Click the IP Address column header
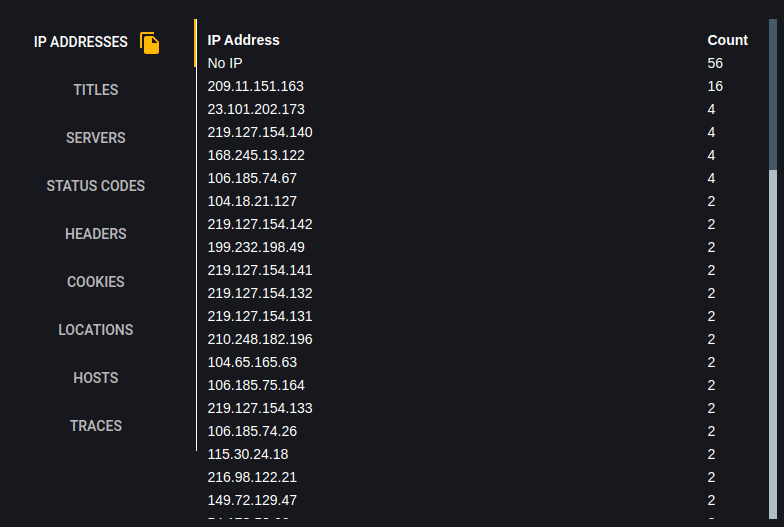Viewport: 784px width, 527px height. click(244, 40)
